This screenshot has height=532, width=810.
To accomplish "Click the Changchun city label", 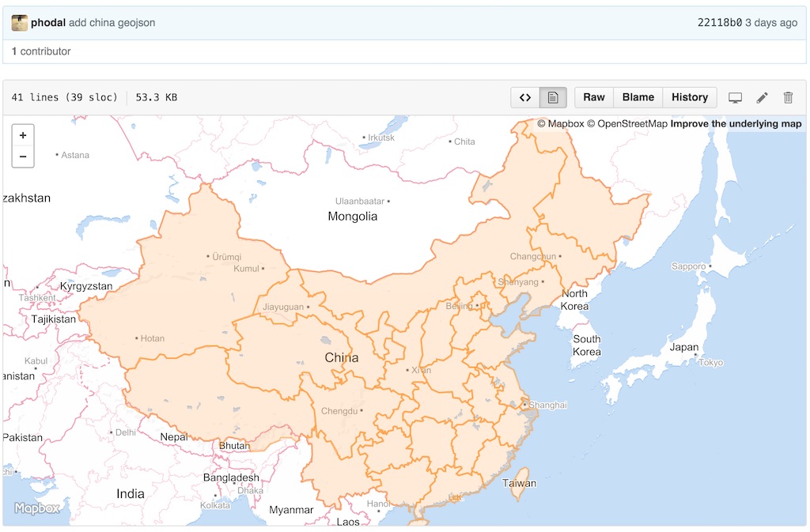I will [533, 256].
